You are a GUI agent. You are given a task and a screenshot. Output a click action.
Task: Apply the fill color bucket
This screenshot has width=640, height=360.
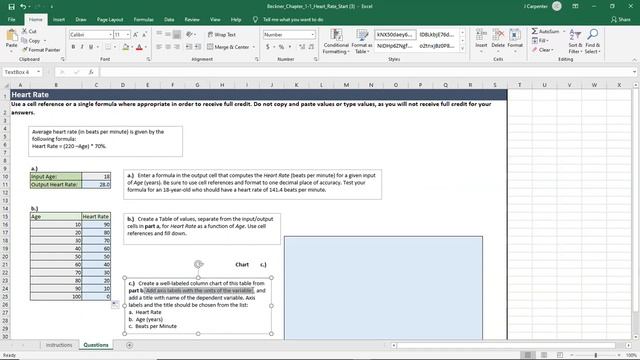click(x=126, y=47)
